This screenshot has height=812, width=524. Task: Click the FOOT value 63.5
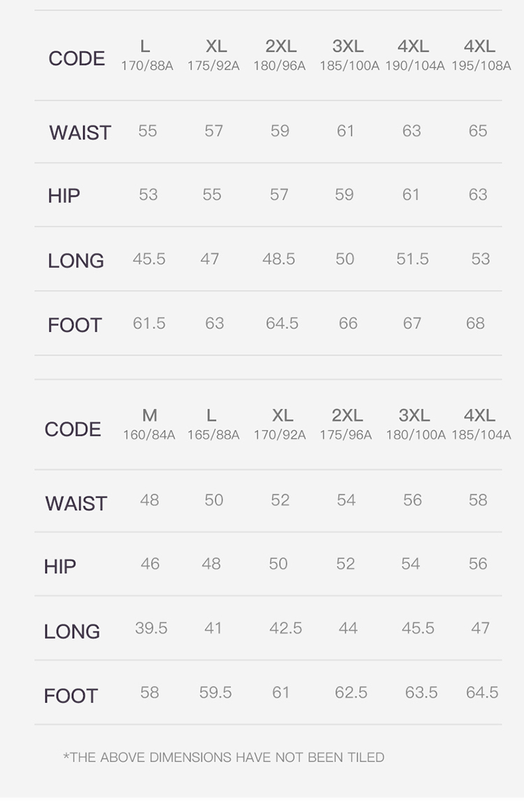click(421, 693)
